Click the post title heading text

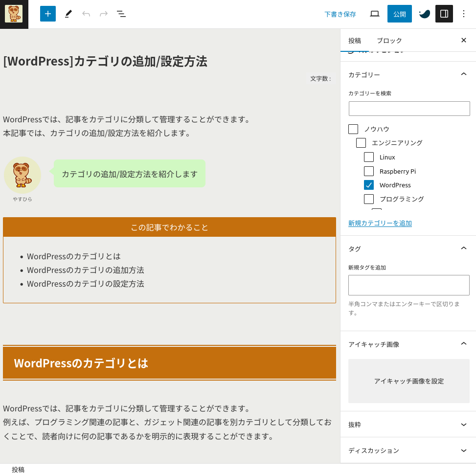[x=105, y=61]
